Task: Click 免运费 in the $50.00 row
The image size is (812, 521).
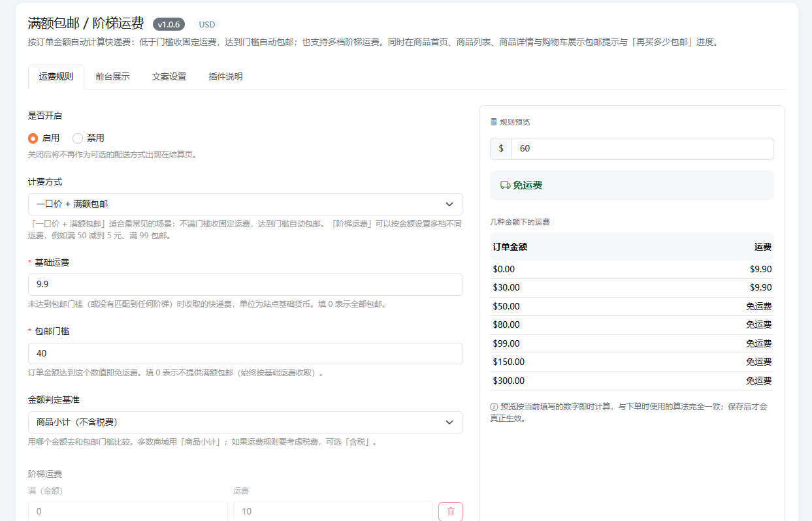Action: (759, 306)
